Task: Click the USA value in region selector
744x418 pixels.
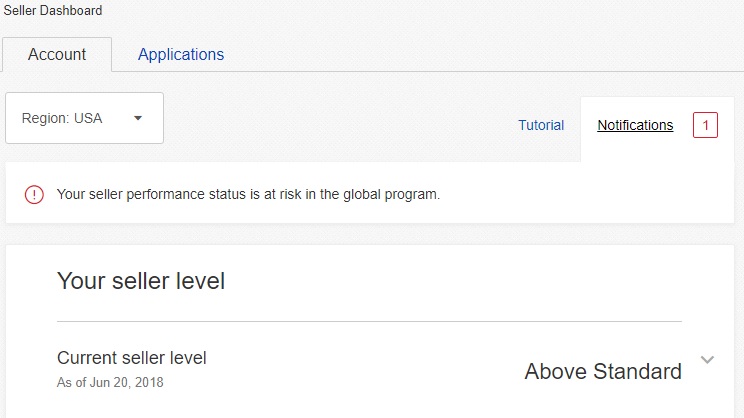Action: click(x=88, y=118)
